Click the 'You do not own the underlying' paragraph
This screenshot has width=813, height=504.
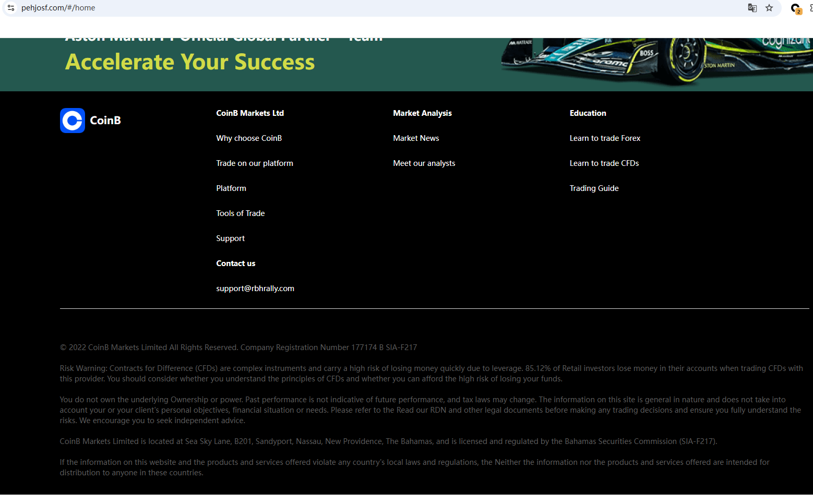point(430,410)
